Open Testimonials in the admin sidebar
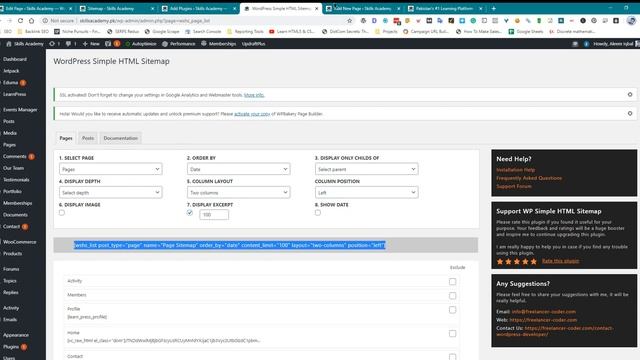 [x=16, y=180]
